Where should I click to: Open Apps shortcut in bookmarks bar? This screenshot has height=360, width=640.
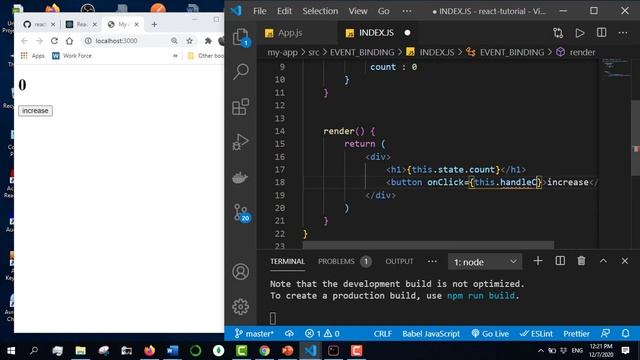click(33, 56)
